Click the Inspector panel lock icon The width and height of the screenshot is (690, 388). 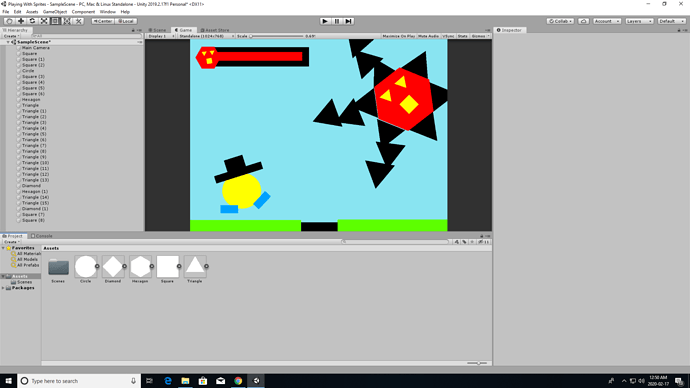click(x=679, y=30)
